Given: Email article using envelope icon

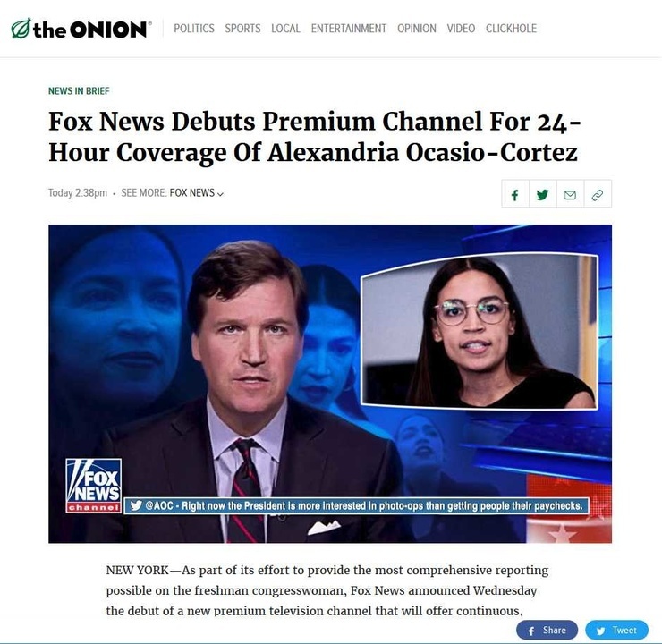Looking at the screenshot, I should tap(570, 194).
